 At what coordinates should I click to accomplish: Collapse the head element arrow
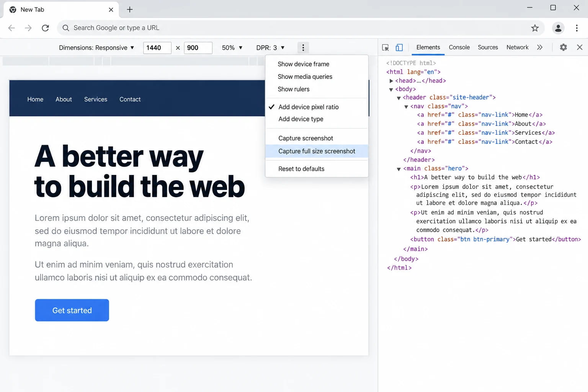click(391, 81)
